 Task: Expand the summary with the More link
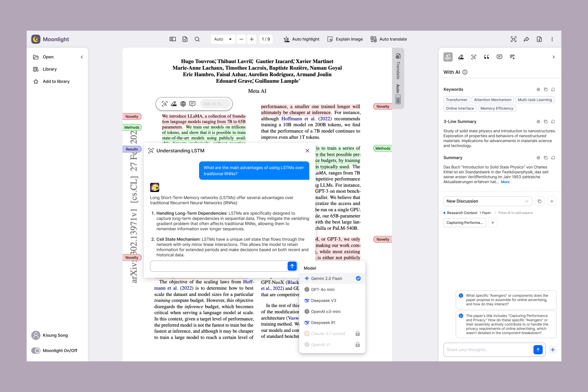click(505, 182)
